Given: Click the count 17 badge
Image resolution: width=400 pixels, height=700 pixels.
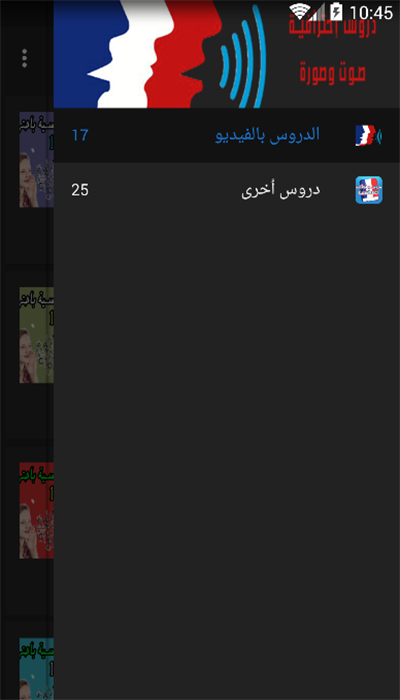Looking at the screenshot, I should pyautogui.click(x=80, y=135).
